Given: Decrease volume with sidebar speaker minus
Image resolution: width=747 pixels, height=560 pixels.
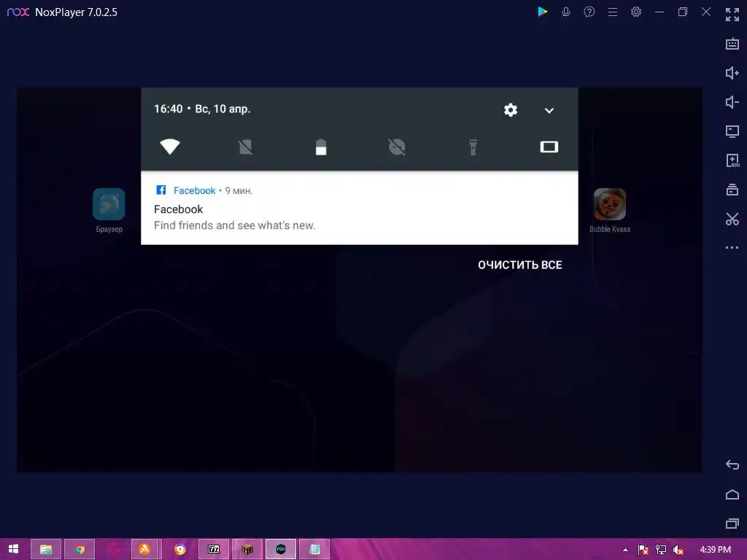Looking at the screenshot, I should [x=732, y=102].
